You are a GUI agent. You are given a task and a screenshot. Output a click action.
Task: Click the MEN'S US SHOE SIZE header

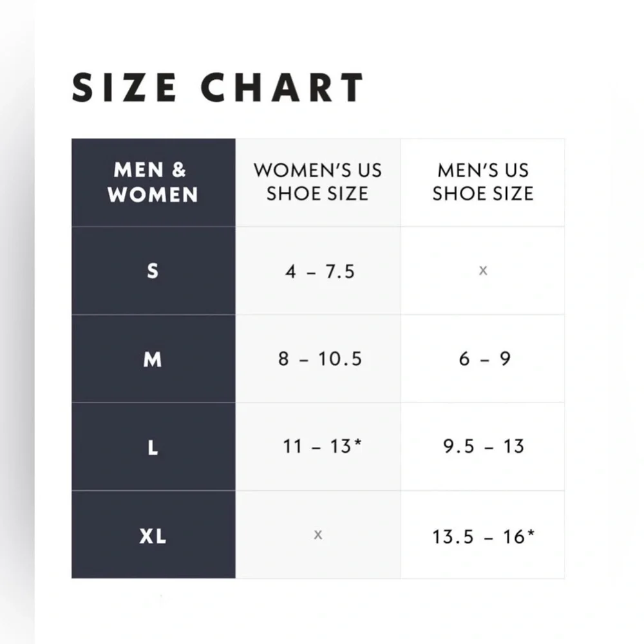482,182
